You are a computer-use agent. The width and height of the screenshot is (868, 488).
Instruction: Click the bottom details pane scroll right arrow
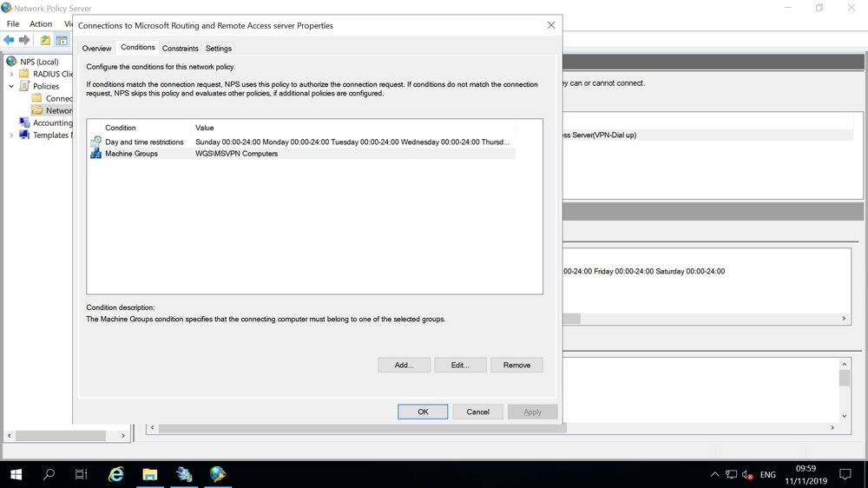pos(832,427)
